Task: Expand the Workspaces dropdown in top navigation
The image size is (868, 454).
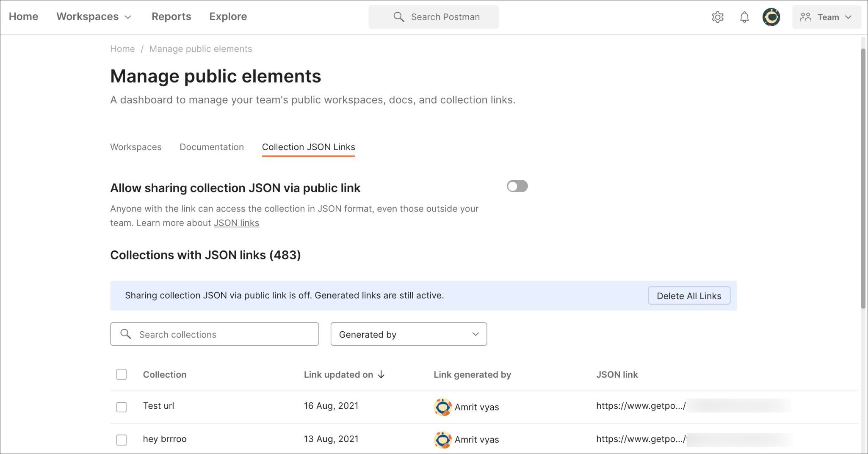Action: click(94, 17)
